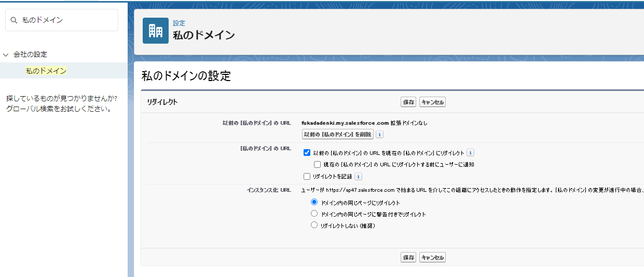The width and height of the screenshot is (644, 277).
Task: Click 以前の[私のドメイン]を削除 button
Action: coord(338,134)
